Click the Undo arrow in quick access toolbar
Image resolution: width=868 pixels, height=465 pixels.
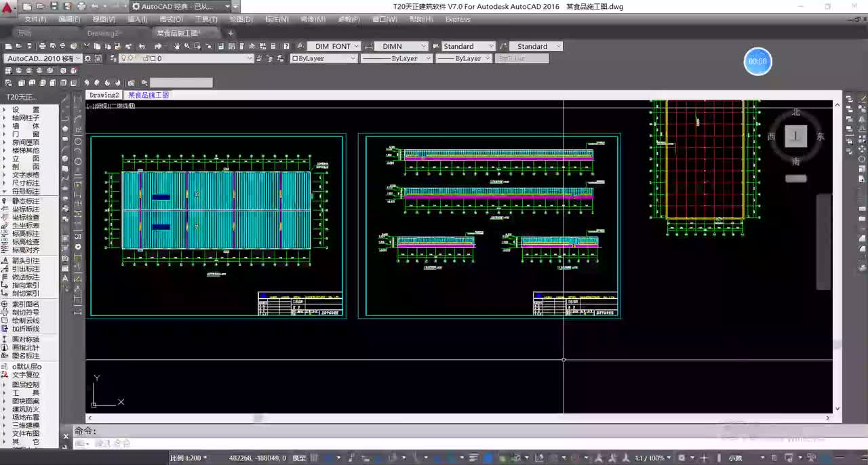point(95,7)
